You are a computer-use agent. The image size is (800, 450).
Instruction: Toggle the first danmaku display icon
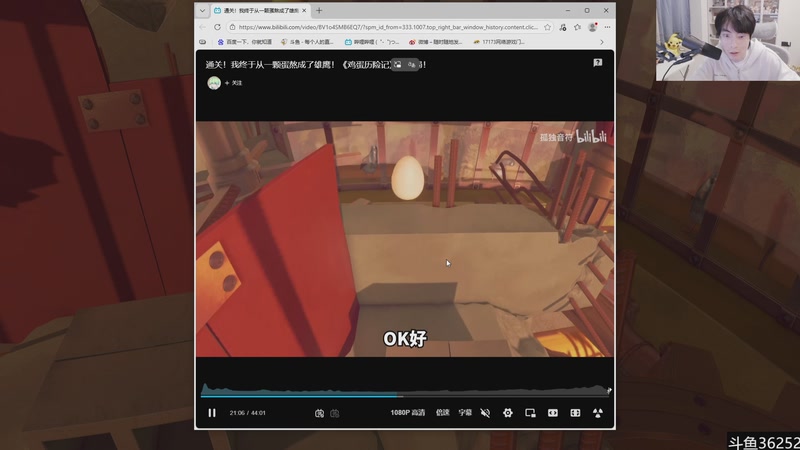pos(319,413)
